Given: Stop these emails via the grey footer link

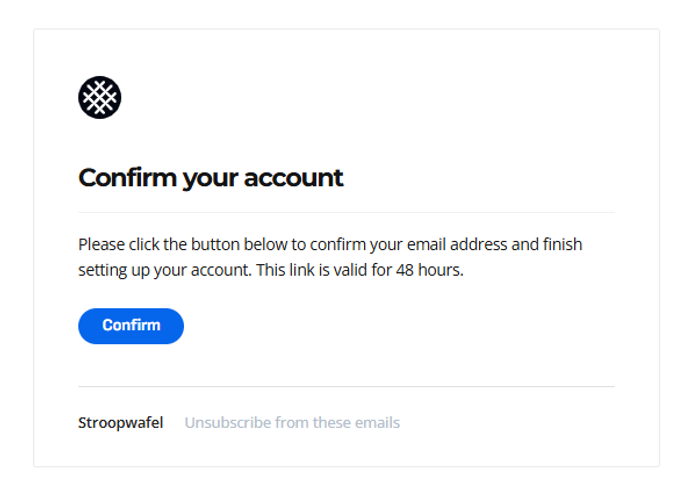Looking at the screenshot, I should coord(292,422).
